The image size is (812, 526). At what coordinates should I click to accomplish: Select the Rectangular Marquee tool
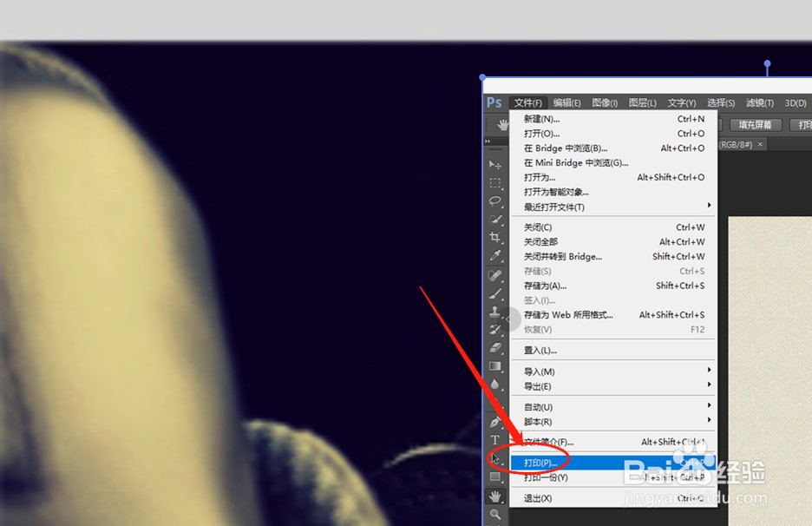(x=495, y=183)
